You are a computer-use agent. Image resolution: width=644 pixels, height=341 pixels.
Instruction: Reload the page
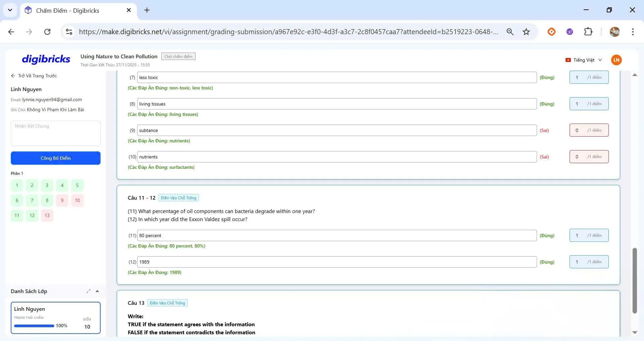click(47, 32)
